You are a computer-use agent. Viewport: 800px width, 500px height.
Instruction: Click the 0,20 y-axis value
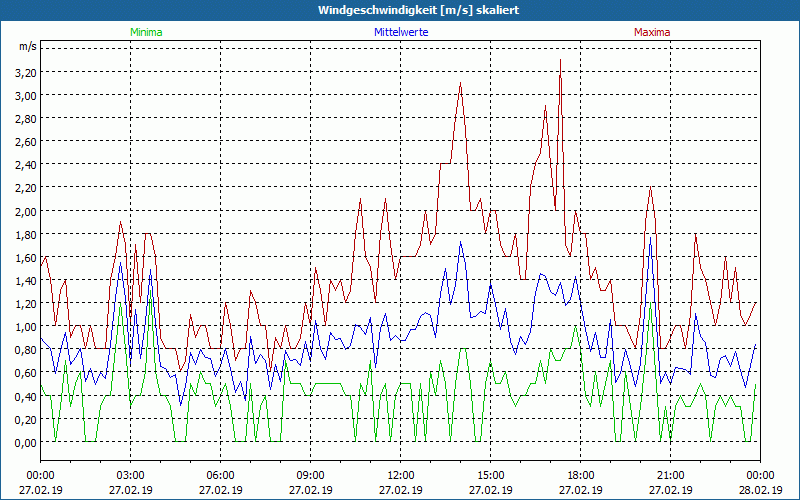pos(26,419)
